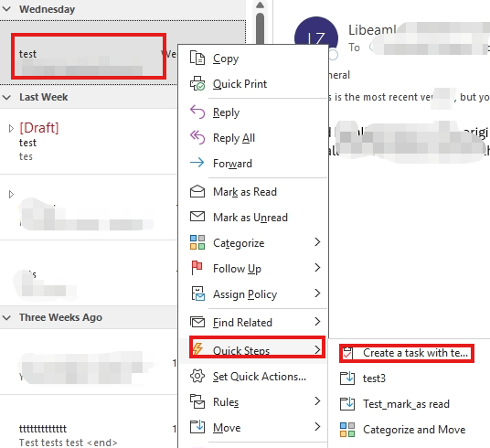
Task: Click the blue Forward arrow icon
Action: point(197,163)
